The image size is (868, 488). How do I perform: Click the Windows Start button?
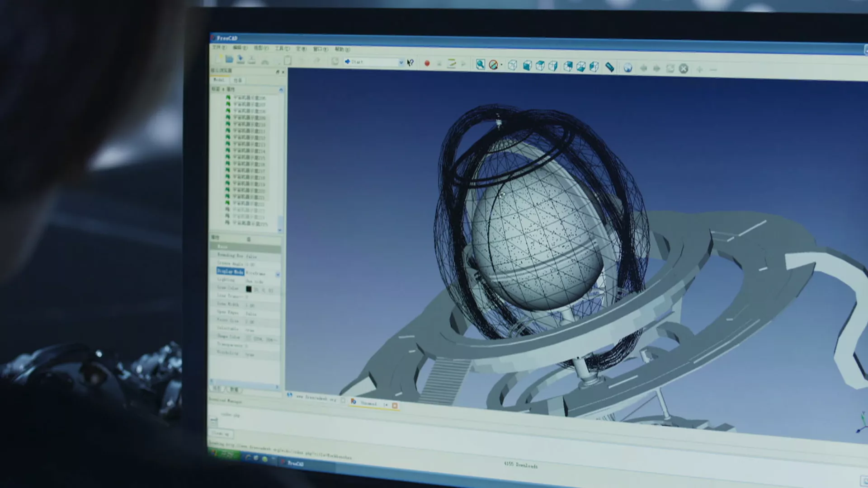(225, 454)
